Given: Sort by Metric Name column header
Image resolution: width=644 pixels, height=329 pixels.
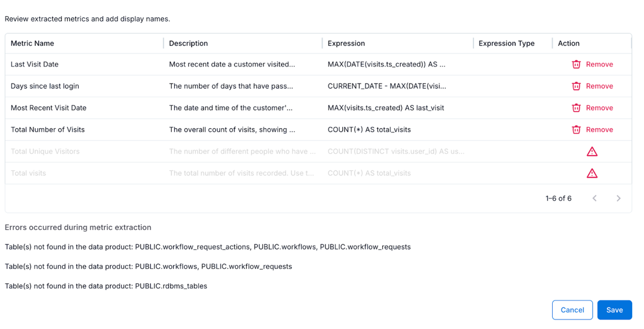Looking at the screenshot, I should (32, 44).
